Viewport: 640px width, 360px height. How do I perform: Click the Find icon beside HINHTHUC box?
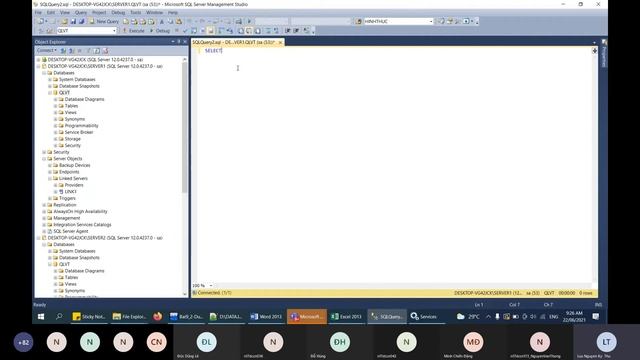click(359, 21)
